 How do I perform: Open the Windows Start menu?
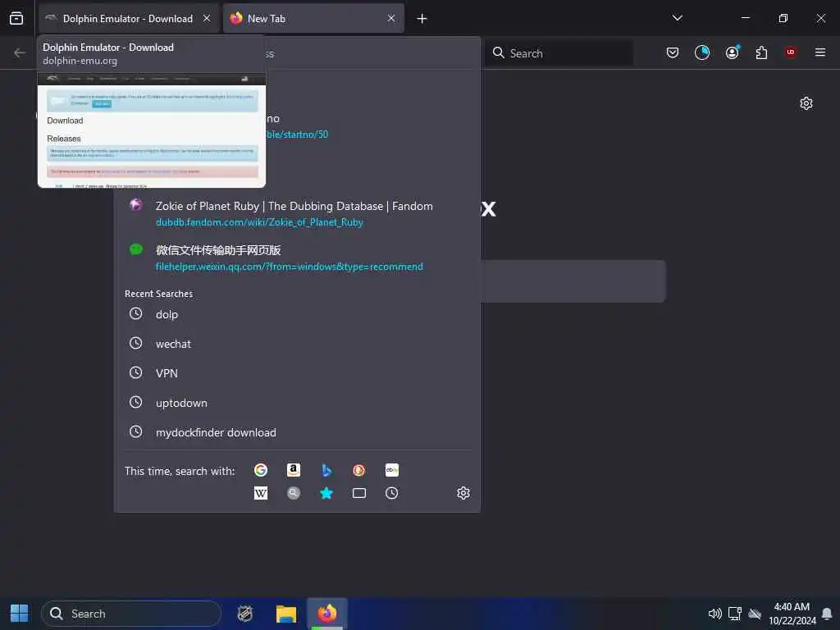tap(20, 614)
